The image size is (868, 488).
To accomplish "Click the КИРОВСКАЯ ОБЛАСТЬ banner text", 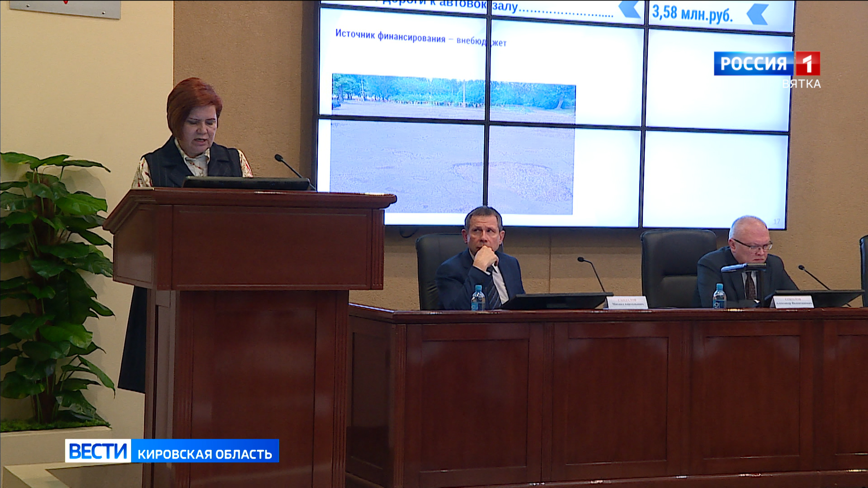I will pos(205,454).
